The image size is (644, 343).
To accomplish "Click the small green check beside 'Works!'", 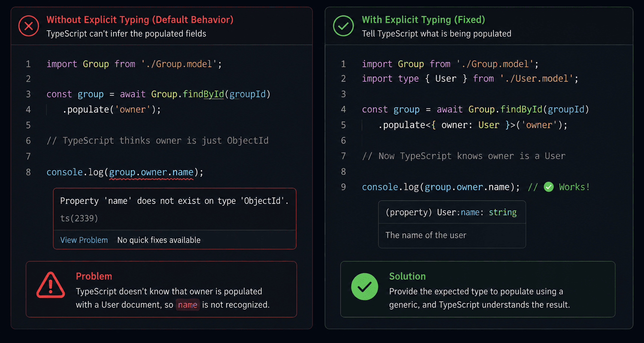I will click(x=548, y=187).
